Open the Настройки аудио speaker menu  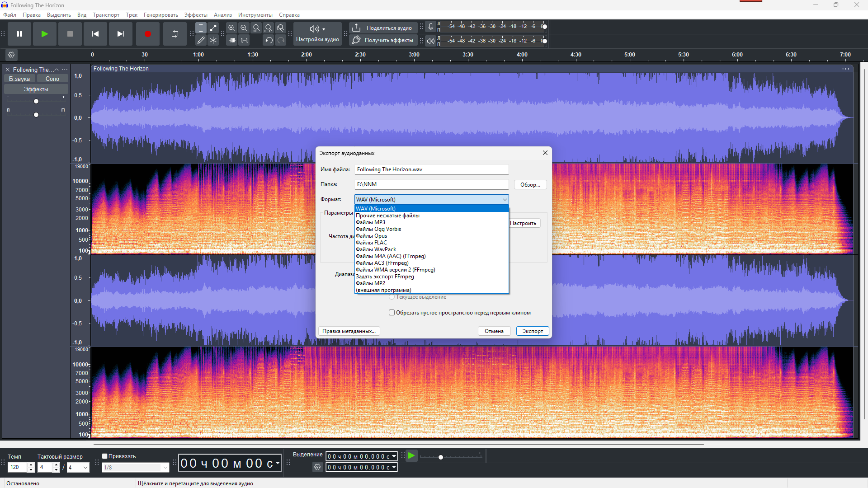[317, 34]
